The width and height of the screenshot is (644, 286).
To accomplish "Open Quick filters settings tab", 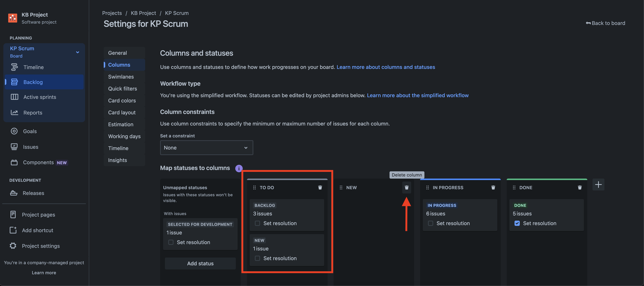I will click(122, 89).
